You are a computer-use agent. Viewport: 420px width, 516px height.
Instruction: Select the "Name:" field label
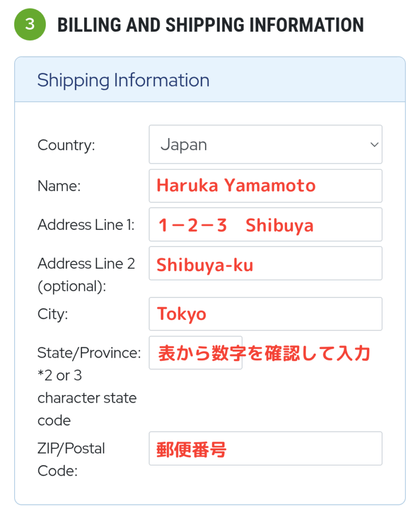pyautogui.click(x=59, y=186)
